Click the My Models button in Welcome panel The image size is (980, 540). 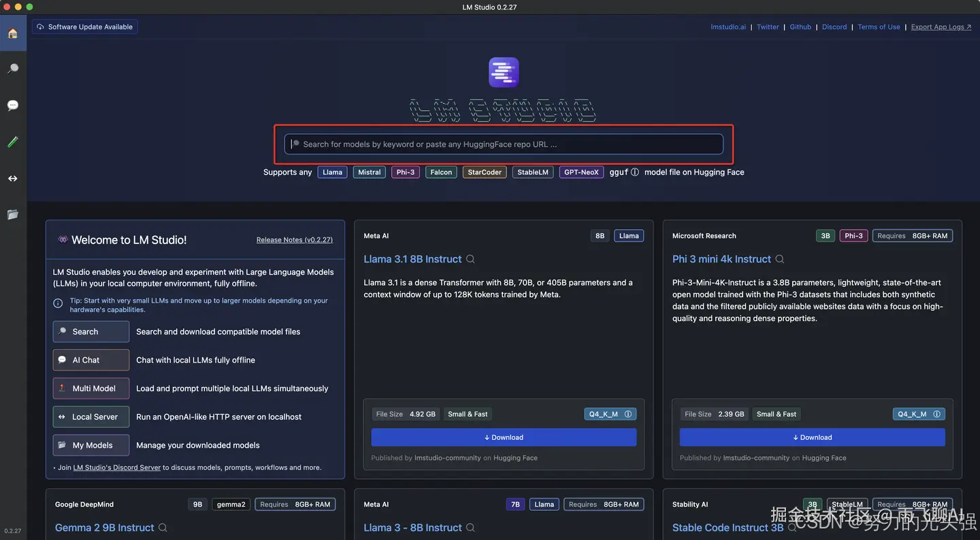coord(91,445)
